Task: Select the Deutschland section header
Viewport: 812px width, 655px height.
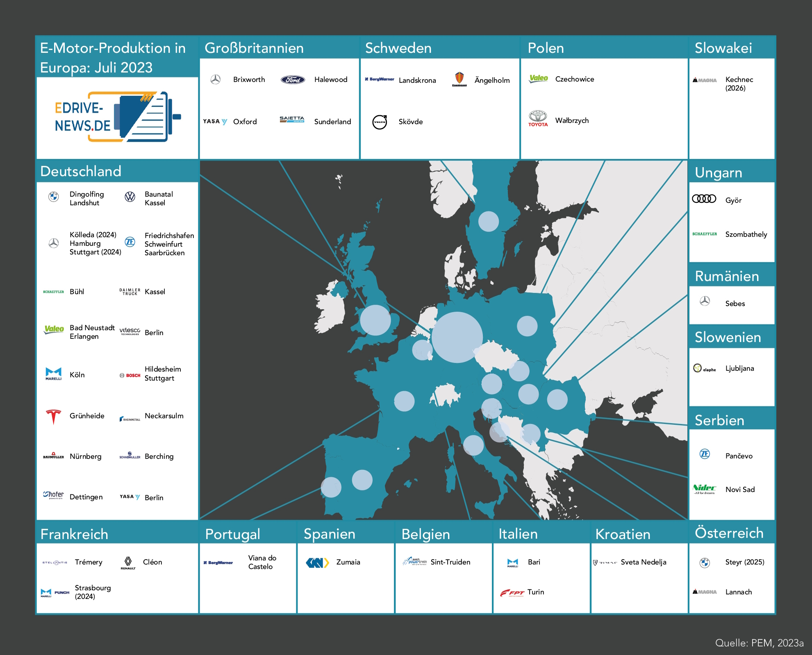Action: click(118, 171)
